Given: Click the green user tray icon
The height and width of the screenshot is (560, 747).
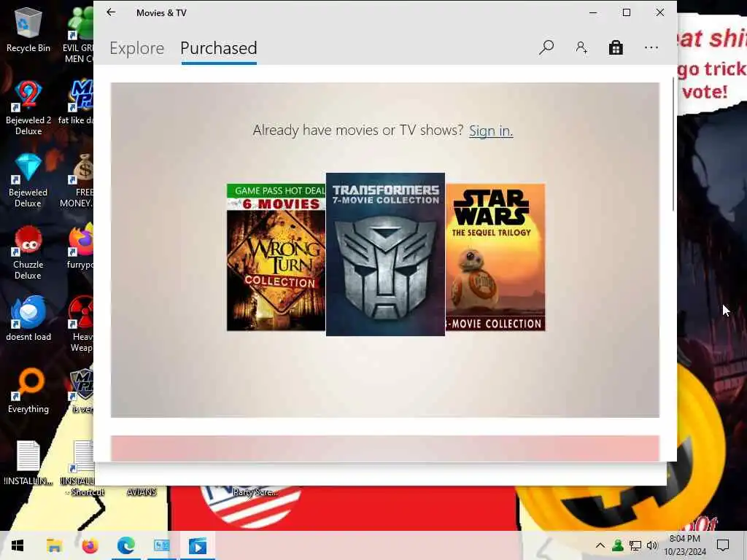Looking at the screenshot, I should tap(617, 545).
